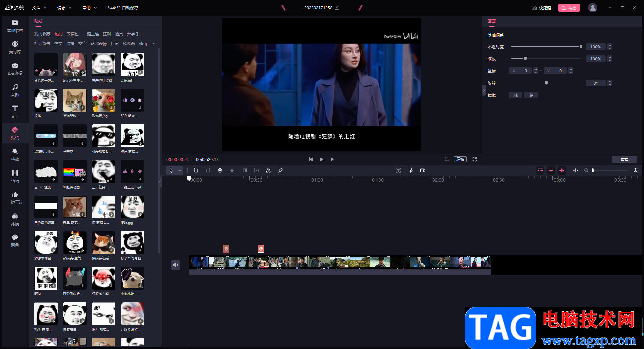This screenshot has height=349, width=644.
Task: Zoom out the timeline with the minus magnifier
Action: (x=586, y=170)
